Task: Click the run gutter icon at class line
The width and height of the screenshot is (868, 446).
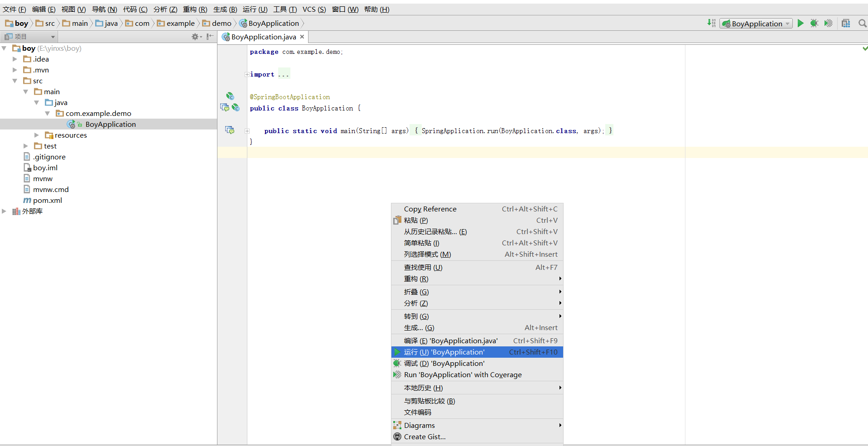Action: (x=225, y=108)
